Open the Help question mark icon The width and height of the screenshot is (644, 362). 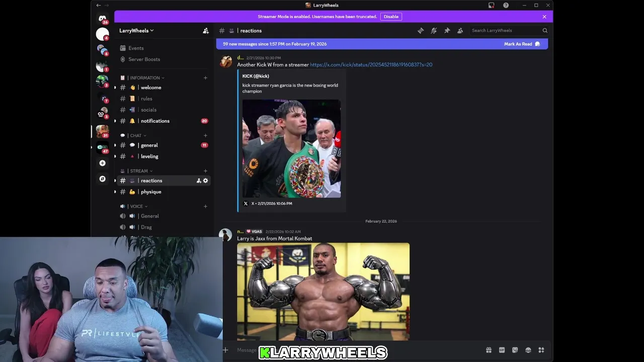pos(506,5)
